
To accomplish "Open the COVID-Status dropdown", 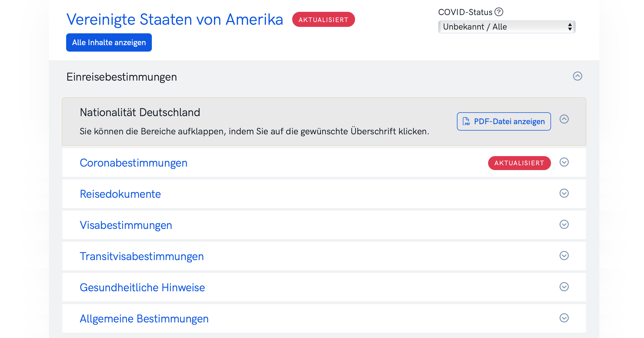I will [507, 27].
